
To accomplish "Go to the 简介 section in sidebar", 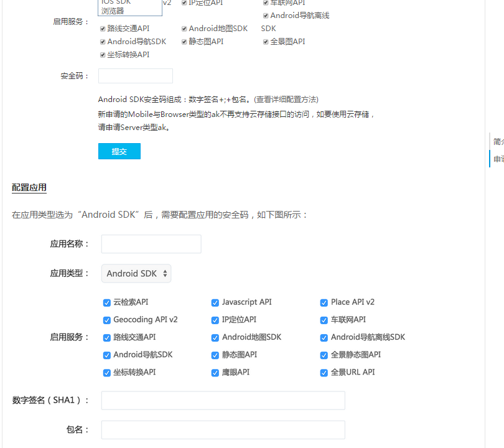I will click(x=498, y=141).
